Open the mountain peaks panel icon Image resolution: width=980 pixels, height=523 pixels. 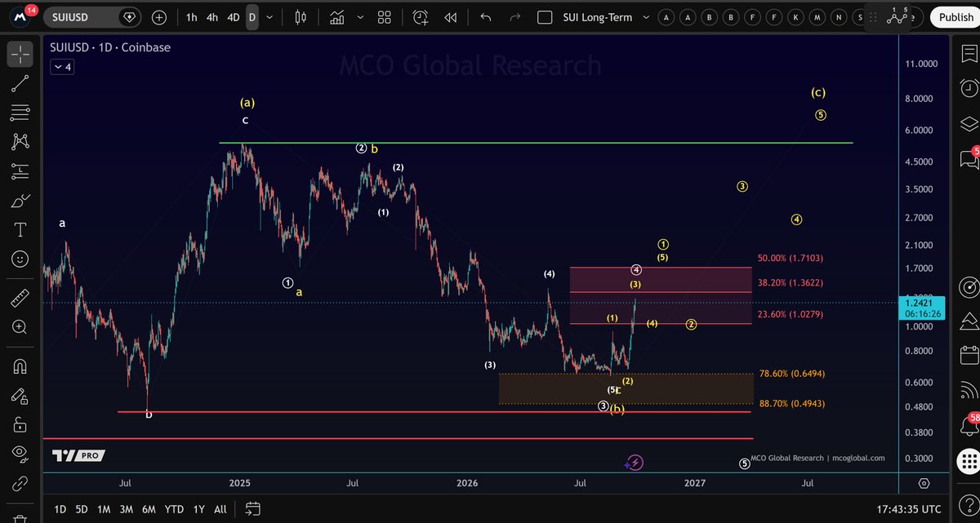(x=969, y=321)
